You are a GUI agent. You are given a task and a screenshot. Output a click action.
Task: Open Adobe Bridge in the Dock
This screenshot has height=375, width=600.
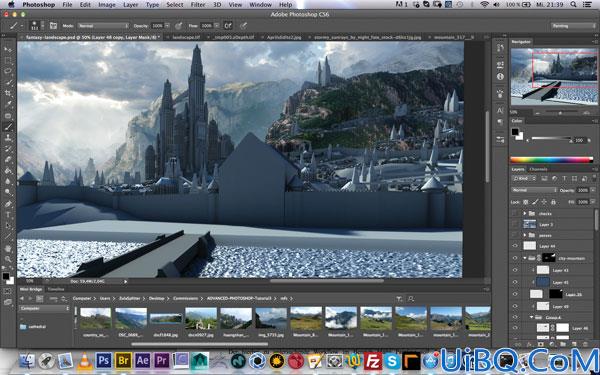pyautogui.click(x=123, y=360)
